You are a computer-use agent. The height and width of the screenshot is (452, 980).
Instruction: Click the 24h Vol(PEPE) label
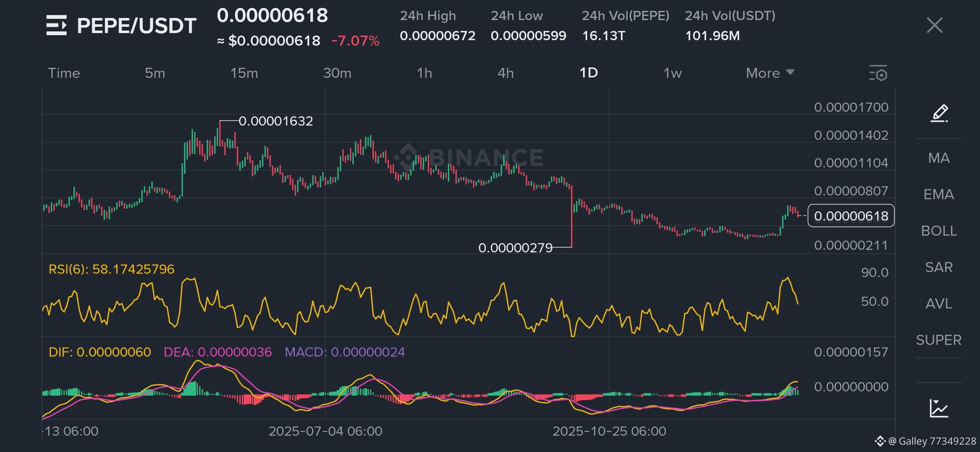click(x=626, y=16)
